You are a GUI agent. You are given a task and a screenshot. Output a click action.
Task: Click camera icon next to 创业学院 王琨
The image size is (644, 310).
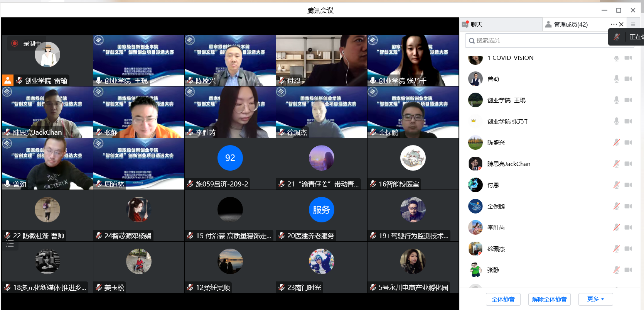pos(628,100)
